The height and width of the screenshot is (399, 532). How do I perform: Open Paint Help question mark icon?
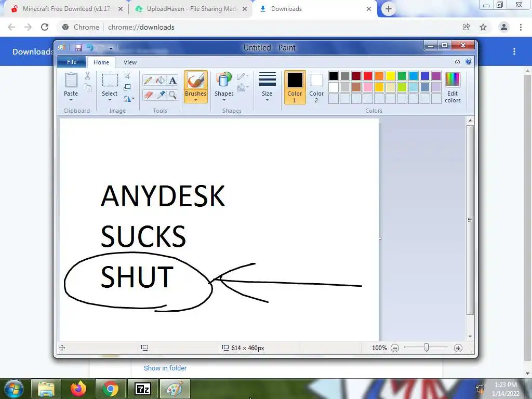click(469, 61)
